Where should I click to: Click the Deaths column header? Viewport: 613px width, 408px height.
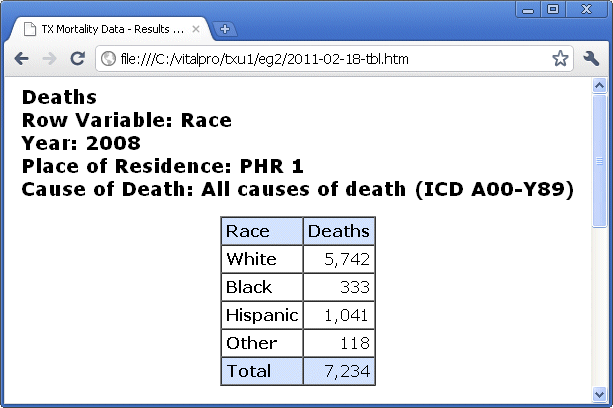(x=339, y=231)
